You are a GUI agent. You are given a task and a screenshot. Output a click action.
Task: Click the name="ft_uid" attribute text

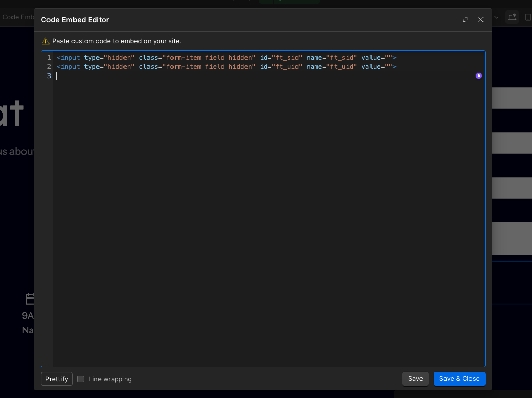pyautogui.click(x=331, y=67)
